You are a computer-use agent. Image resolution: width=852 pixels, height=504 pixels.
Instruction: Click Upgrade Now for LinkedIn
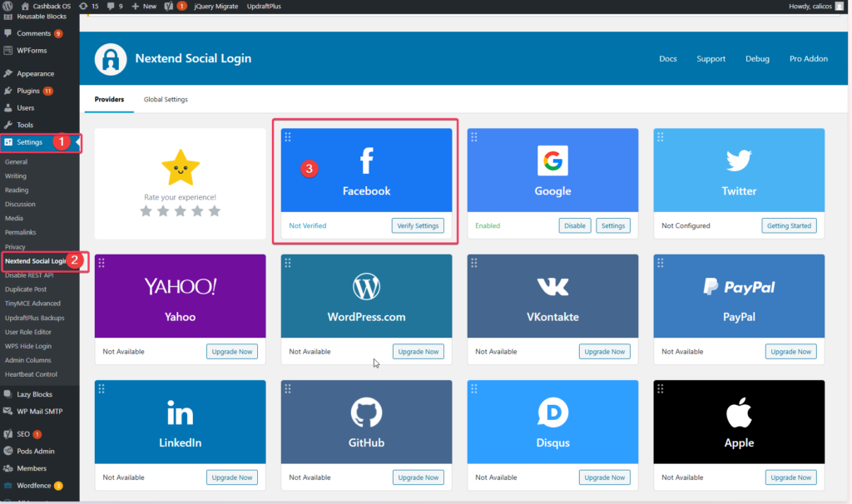pyautogui.click(x=232, y=478)
